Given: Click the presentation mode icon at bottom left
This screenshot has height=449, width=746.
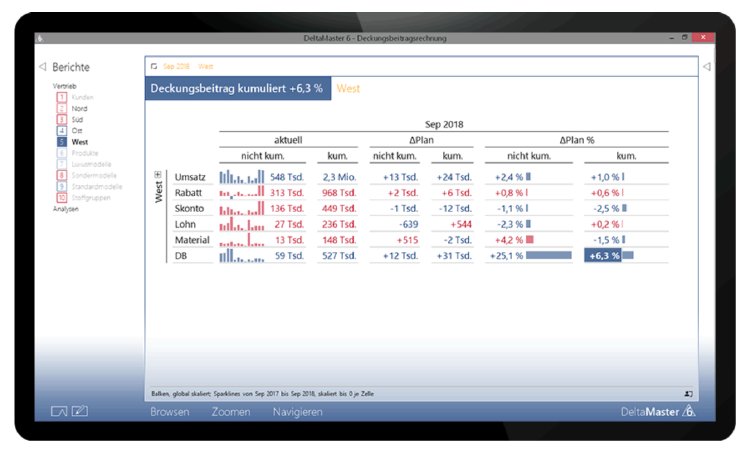Looking at the screenshot, I should (x=59, y=411).
